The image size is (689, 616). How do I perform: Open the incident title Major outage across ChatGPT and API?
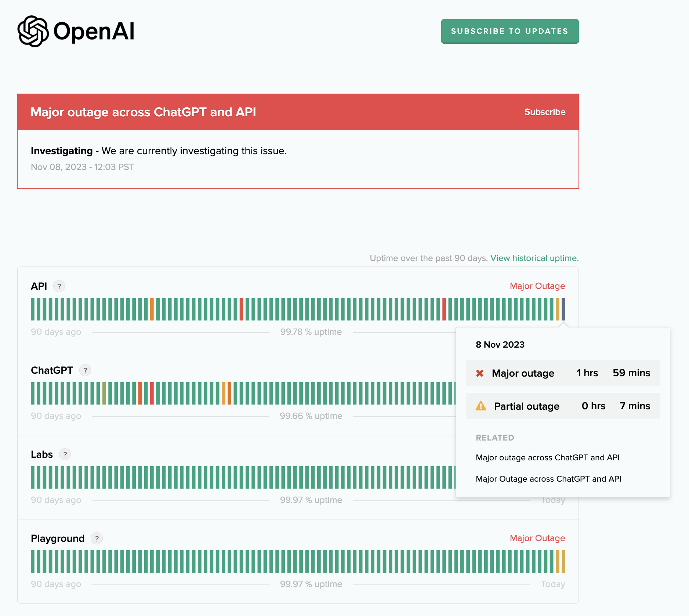point(143,112)
